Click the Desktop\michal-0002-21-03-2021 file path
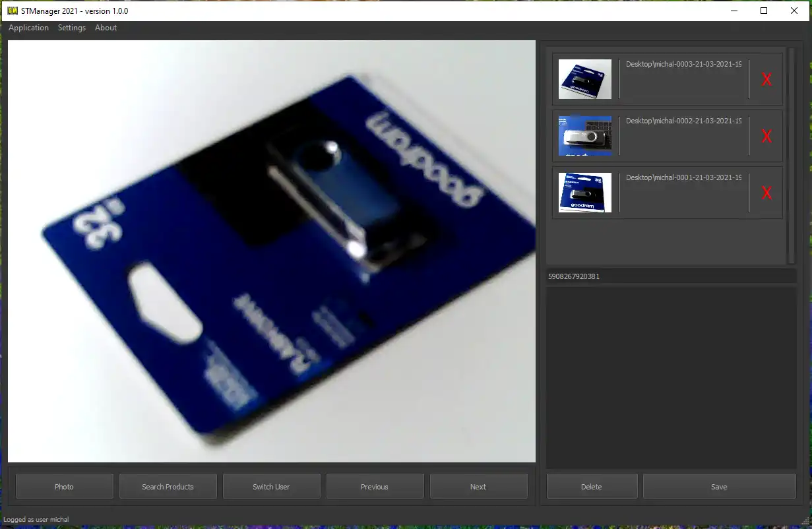 pyautogui.click(x=683, y=121)
